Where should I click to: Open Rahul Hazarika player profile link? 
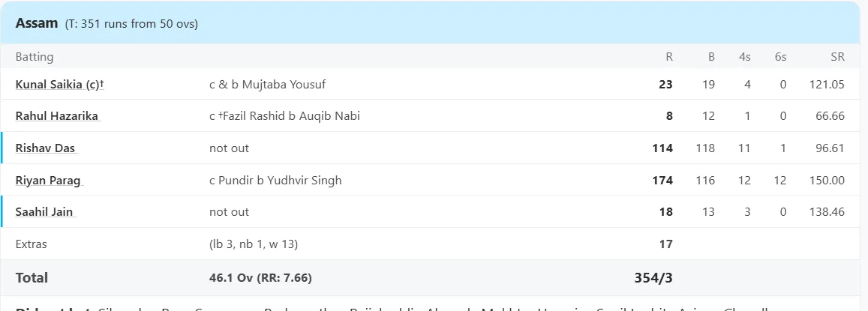coord(58,116)
